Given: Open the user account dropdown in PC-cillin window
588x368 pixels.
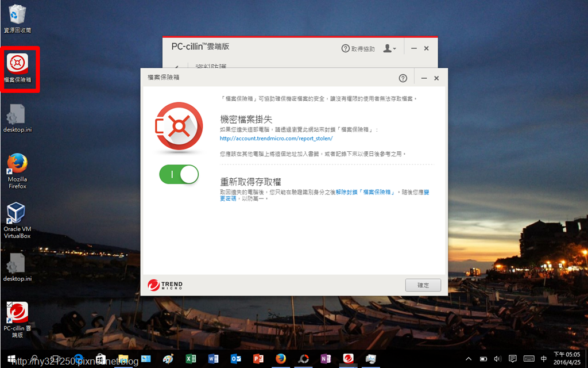Looking at the screenshot, I should (x=390, y=48).
